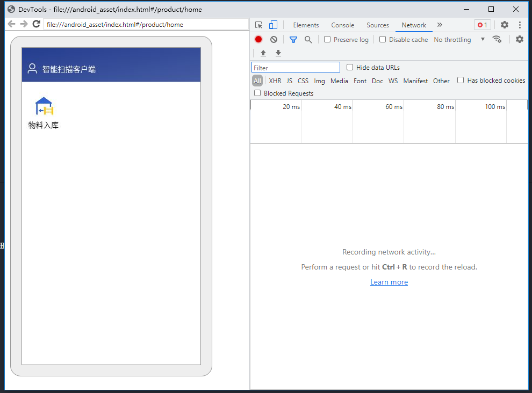Switch to the Console tab
This screenshot has width=532, height=393.
[x=342, y=25]
